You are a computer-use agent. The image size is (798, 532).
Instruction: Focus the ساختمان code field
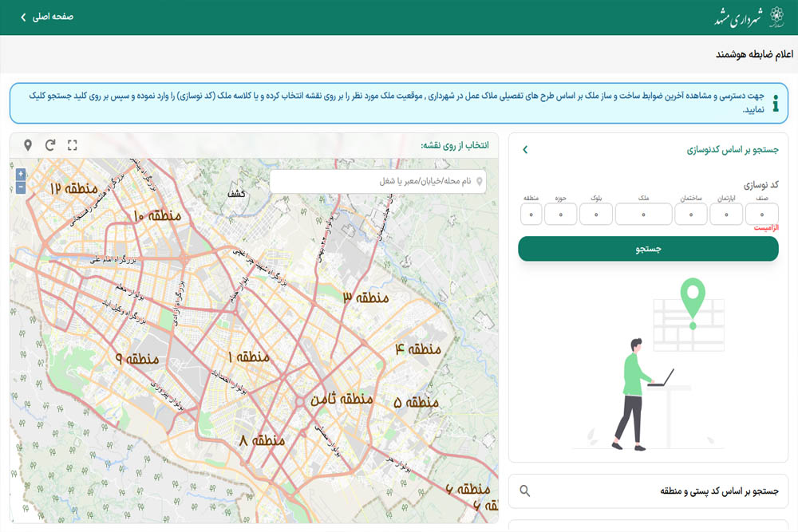(690, 214)
